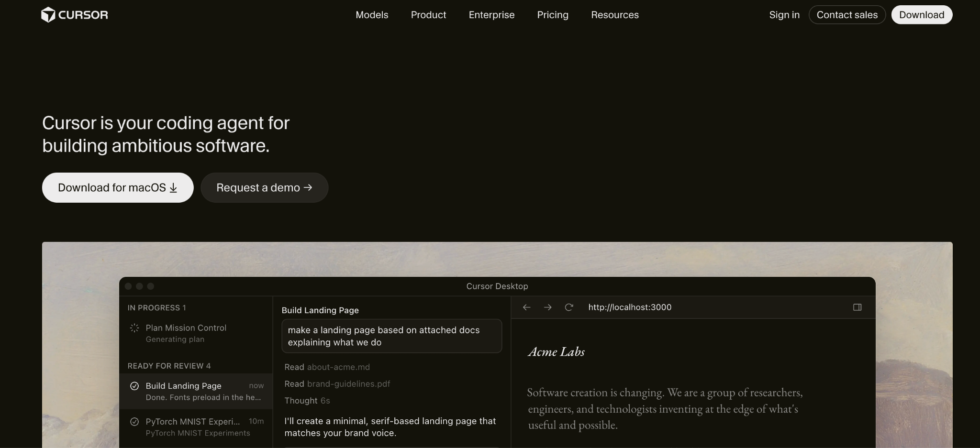Click the 'Cursor is your coding agent' headline
The width and height of the screenshot is (980, 448).
(x=166, y=134)
